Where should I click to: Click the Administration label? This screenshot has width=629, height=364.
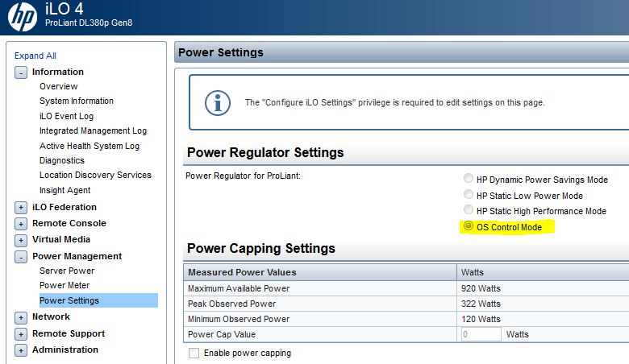coord(65,350)
